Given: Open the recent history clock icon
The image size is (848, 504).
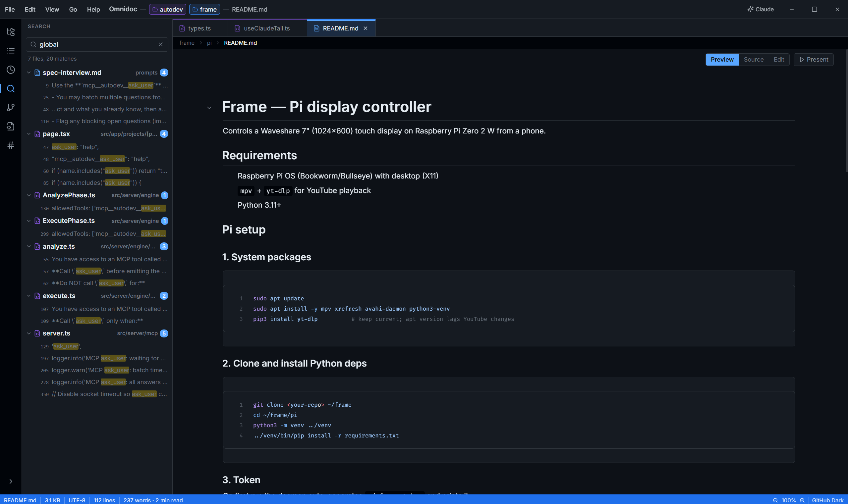Looking at the screenshot, I should tap(11, 70).
